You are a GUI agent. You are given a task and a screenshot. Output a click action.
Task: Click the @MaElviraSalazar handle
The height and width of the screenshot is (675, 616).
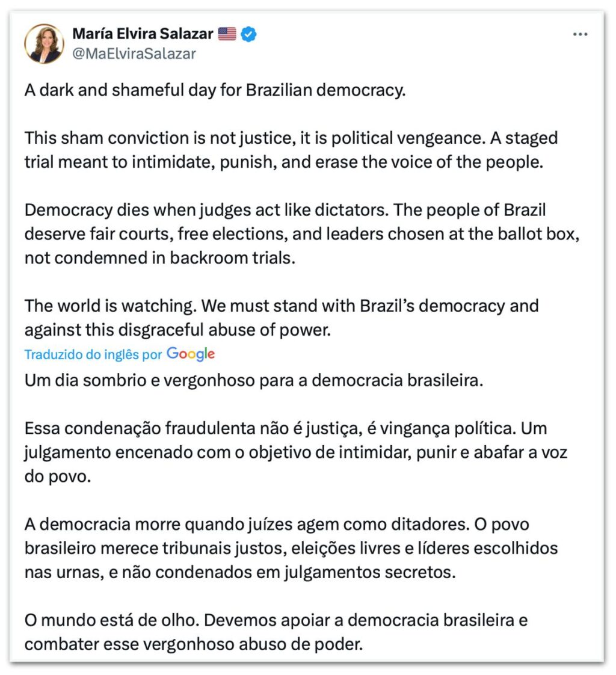point(134,54)
